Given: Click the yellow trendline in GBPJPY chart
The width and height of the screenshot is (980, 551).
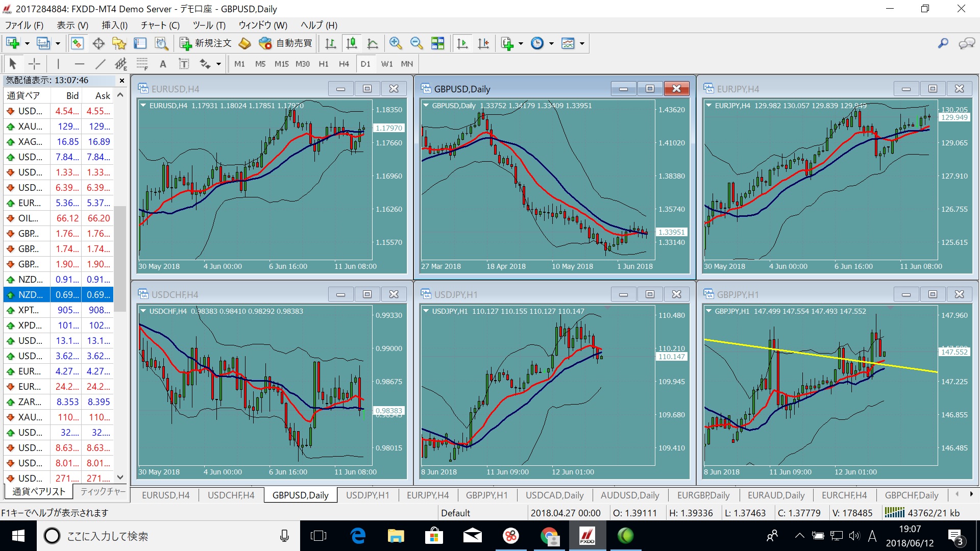Looking at the screenshot, I should pyautogui.click(x=820, y=356).
